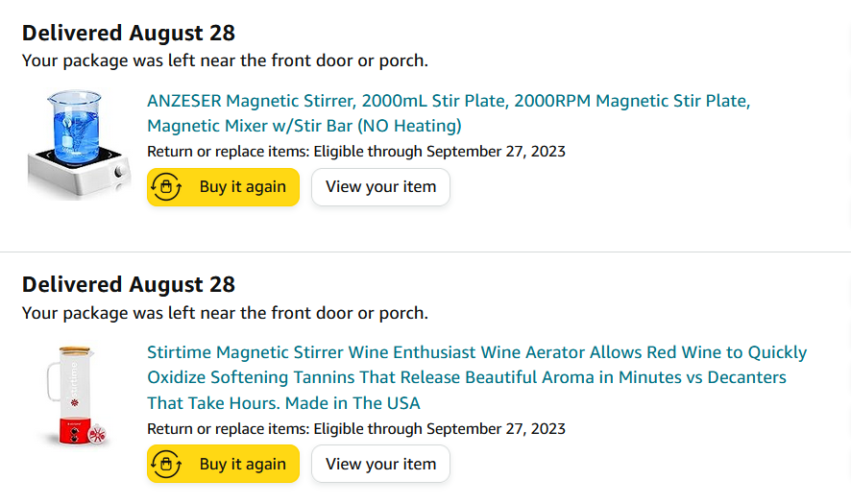
Task: Click first 'left near the front door' message
Action: 225,60
